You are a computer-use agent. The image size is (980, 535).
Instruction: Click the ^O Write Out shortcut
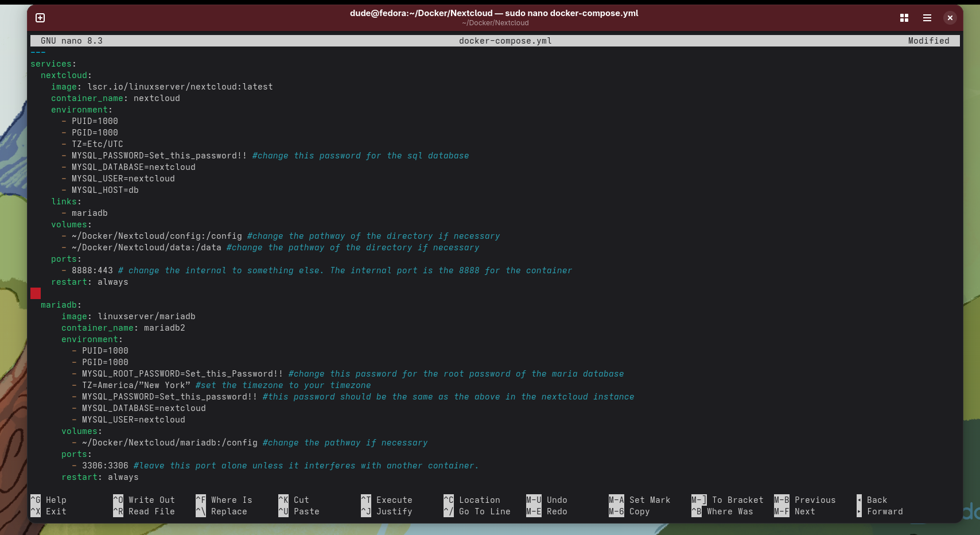144,500
